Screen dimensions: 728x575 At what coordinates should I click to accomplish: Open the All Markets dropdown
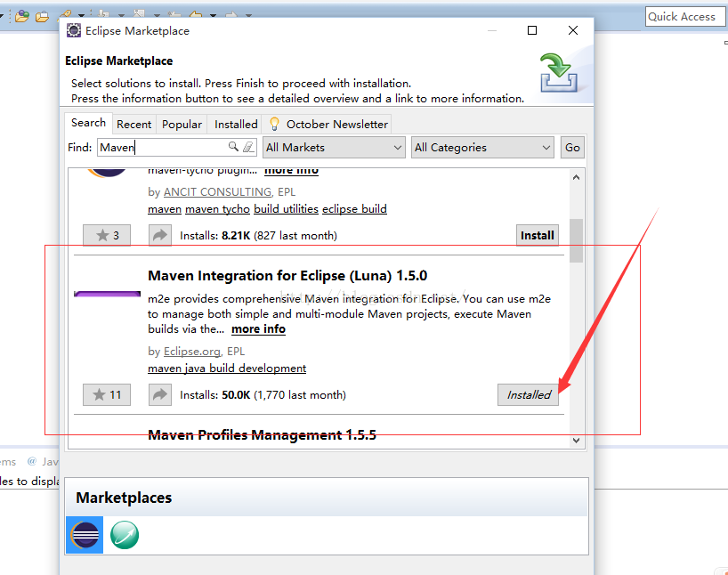point(334,147)
